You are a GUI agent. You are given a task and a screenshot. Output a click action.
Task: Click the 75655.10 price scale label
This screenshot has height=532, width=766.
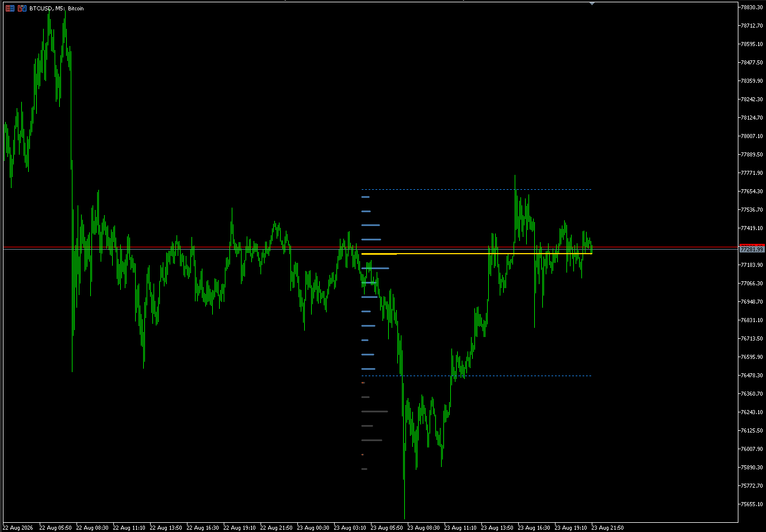[x=752, y=504]
